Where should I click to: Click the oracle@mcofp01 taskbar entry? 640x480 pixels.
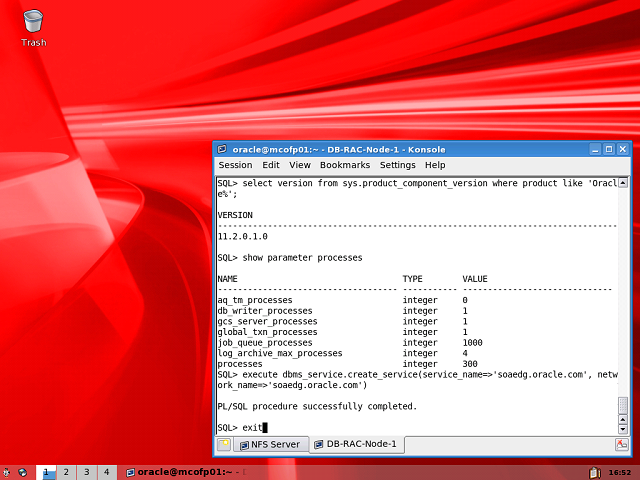[186, 472]
